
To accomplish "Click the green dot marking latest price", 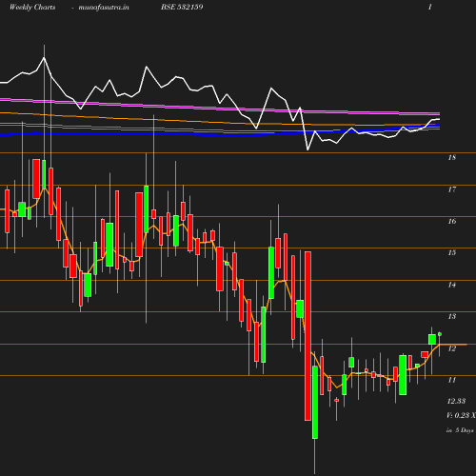I will 440,334.
